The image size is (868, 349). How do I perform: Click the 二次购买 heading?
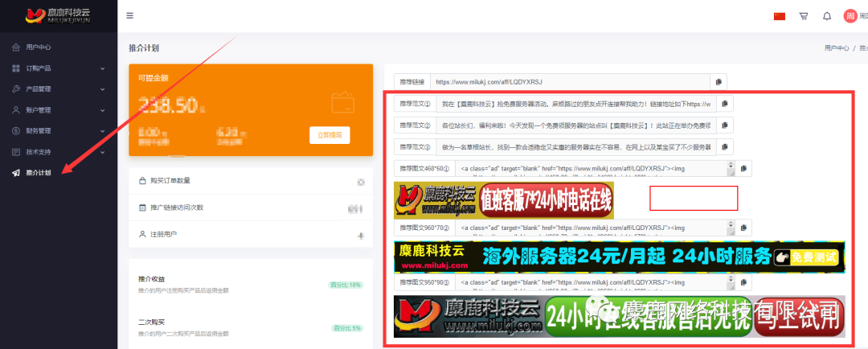[152, 322]
